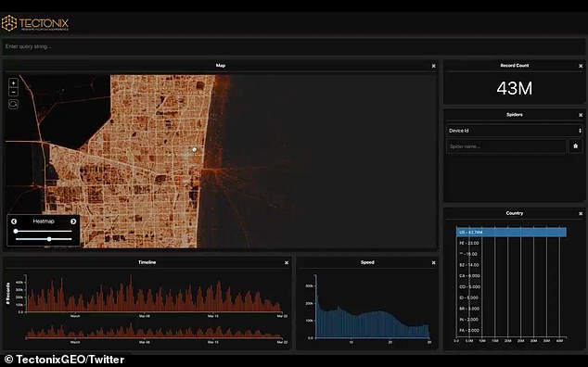588x367 pixels.
Task: Click the trash icon beside Spider name
Action: (576, 146)
